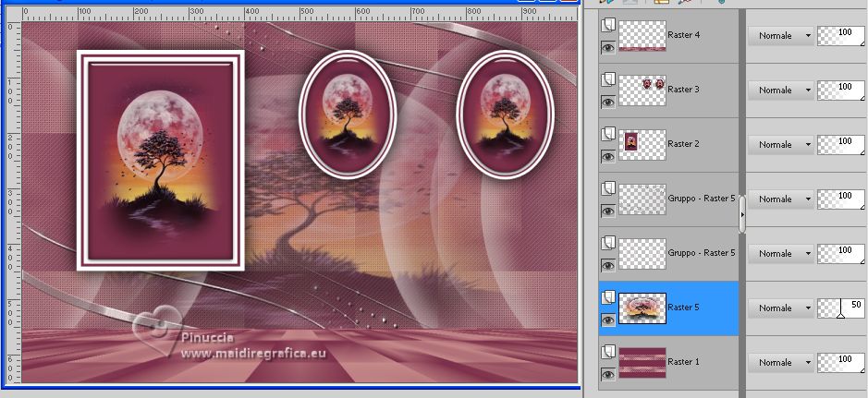Viewport: 868px width, 398px height.
Task: Open the blend mode dropdown of the Gruppo - Raster 5 row below Raster 2
Action: [780, 199]
